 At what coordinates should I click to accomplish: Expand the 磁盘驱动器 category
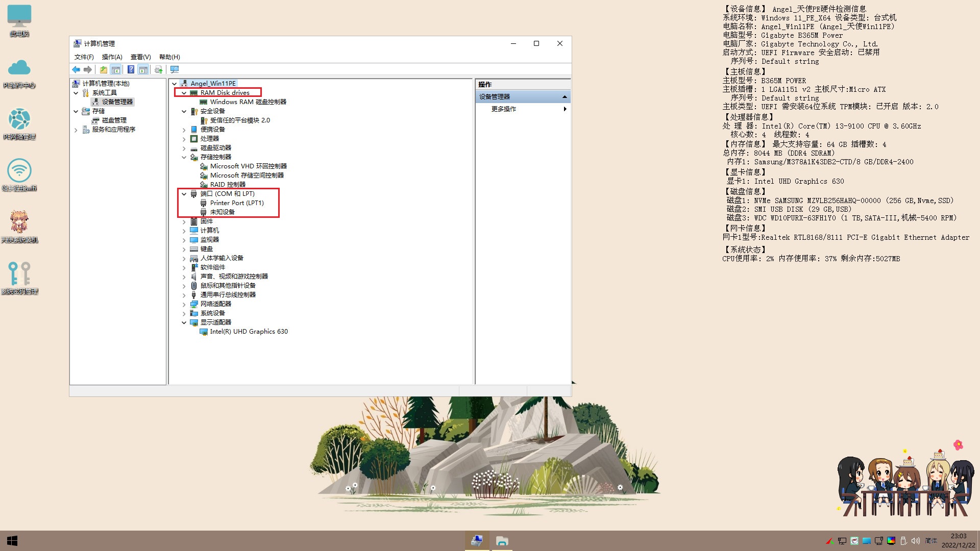[184, 148]
